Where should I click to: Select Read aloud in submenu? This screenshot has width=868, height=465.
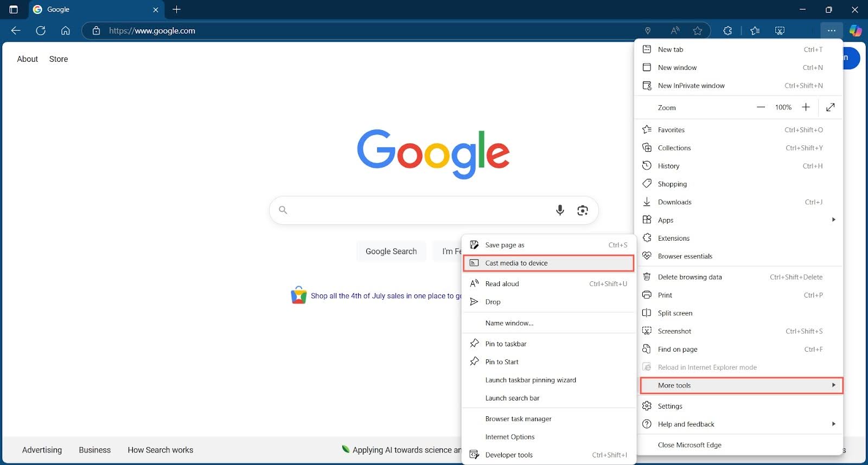[548, 283]
